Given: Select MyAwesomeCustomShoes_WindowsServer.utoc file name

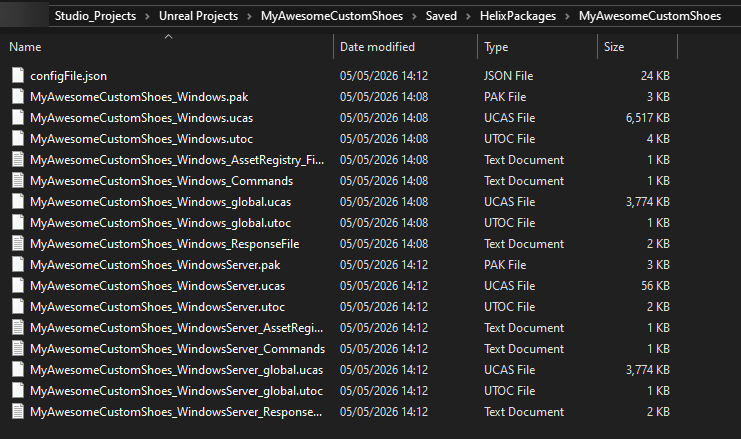Looking at the screenshot, I should click(157, 307).
